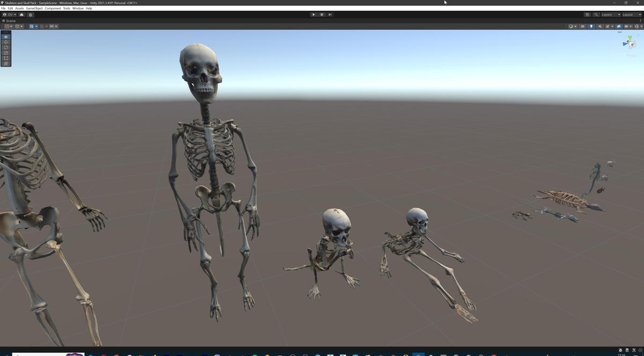Select the Scale tool
Viewport: 644px width, 356px height.
[5, 53]
